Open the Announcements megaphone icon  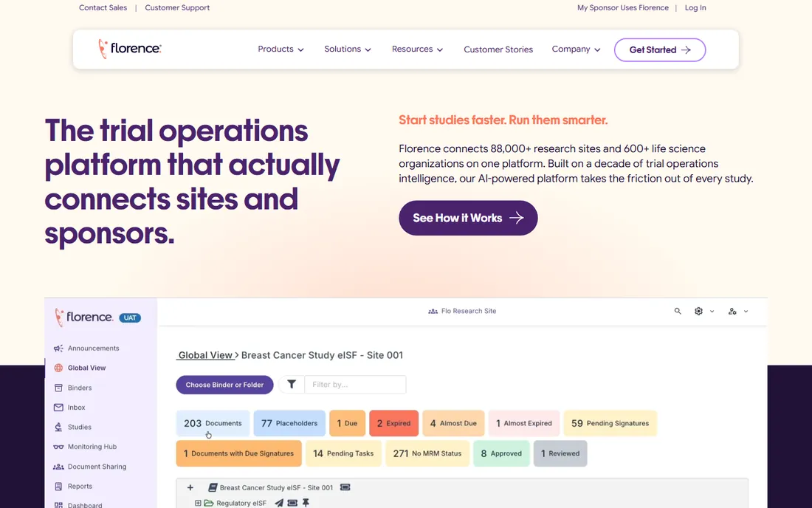(58, 348)
